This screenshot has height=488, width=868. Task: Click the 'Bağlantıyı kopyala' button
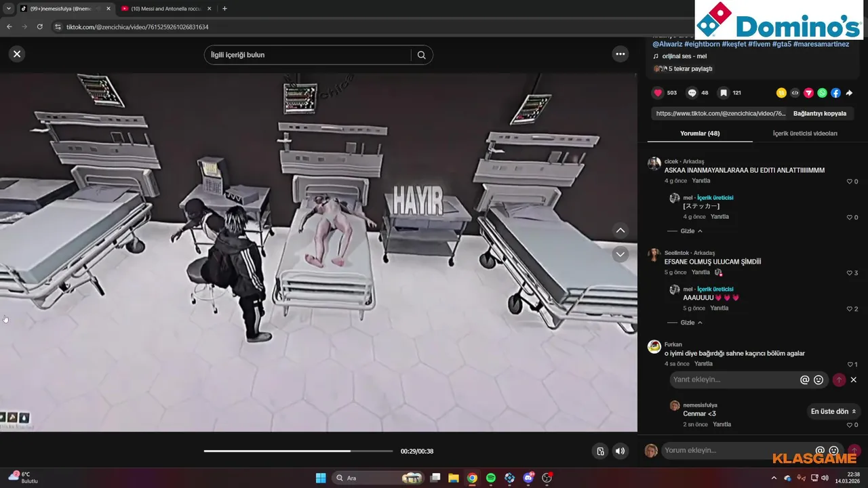(x=820, y=113)
